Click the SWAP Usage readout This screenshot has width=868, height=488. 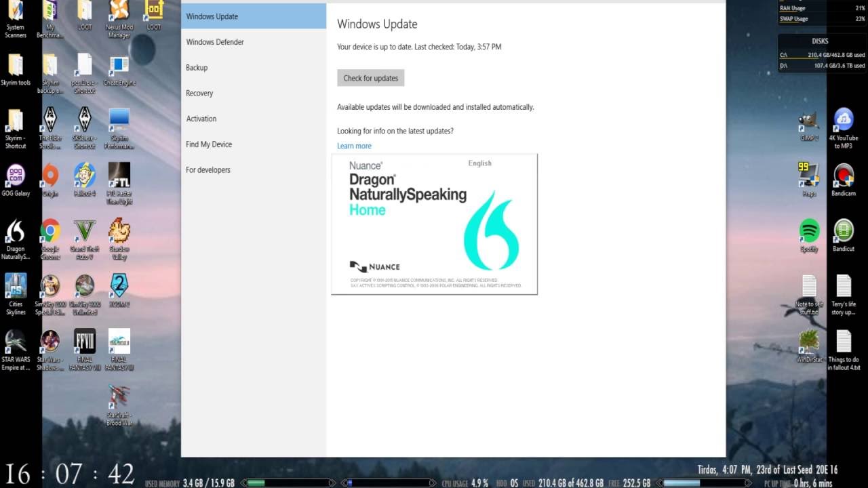tap(822, 19)
